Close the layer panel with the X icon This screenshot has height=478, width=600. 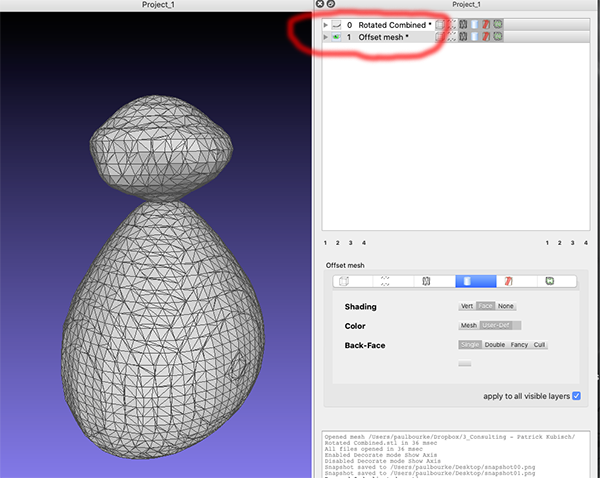point(320,4)
